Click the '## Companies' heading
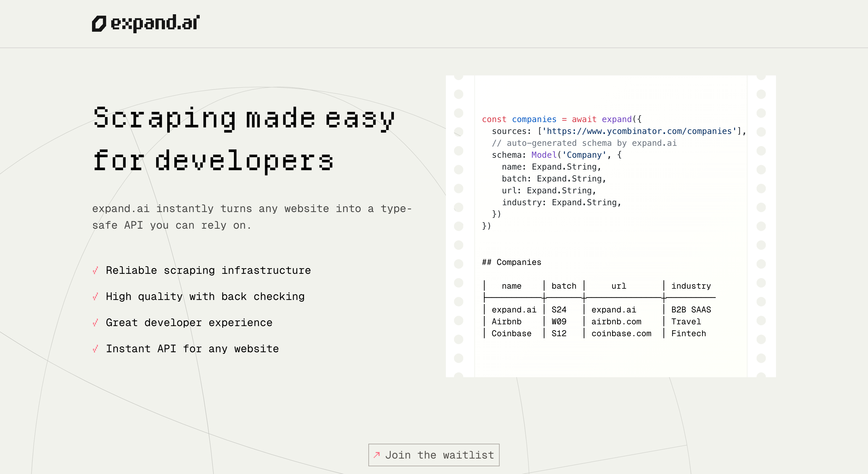868x474 pixels. point(511,262)
